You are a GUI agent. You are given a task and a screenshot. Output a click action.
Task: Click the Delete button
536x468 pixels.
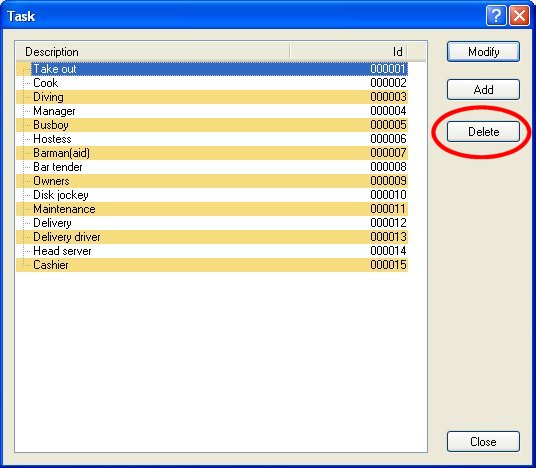click(x=483, y=132)
